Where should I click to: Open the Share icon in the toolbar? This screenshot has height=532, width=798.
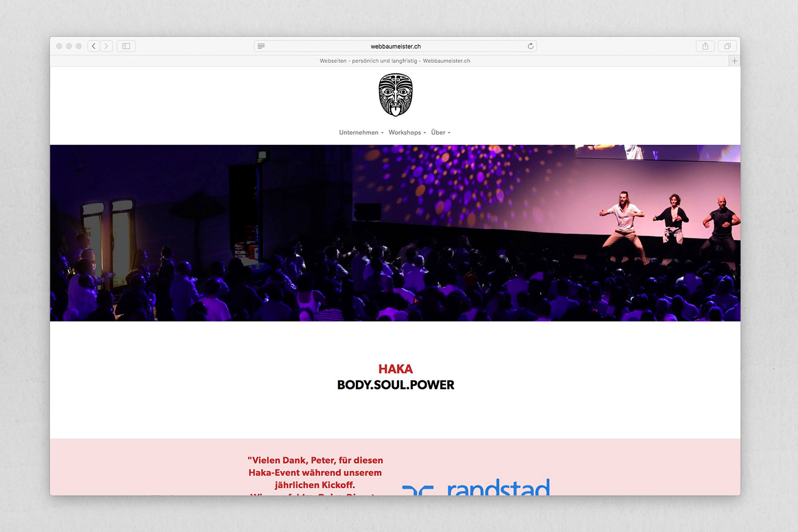pos(705,46)
